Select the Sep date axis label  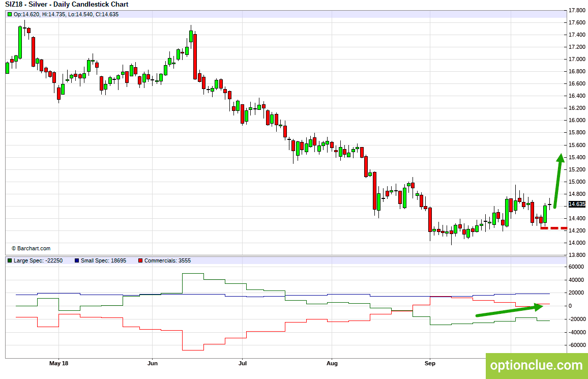430,363
